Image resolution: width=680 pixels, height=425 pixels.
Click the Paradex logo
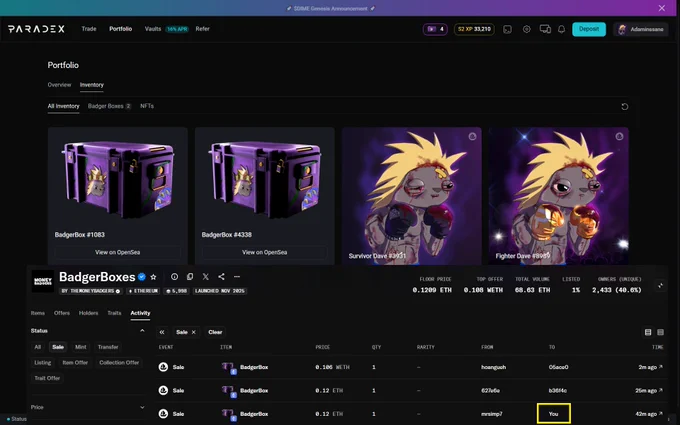tap(36, 29)
